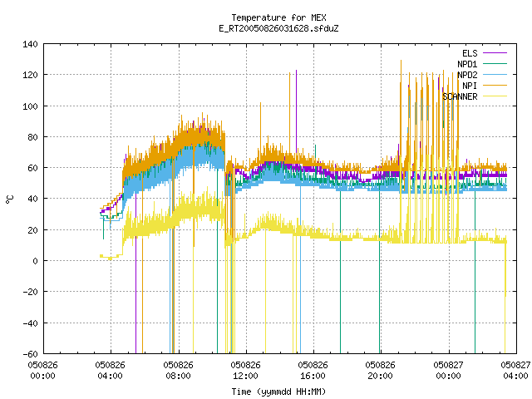Click the 050827 04:00 x-axis label
This screenshot has width=532, height=399.
tap(515, 371)
